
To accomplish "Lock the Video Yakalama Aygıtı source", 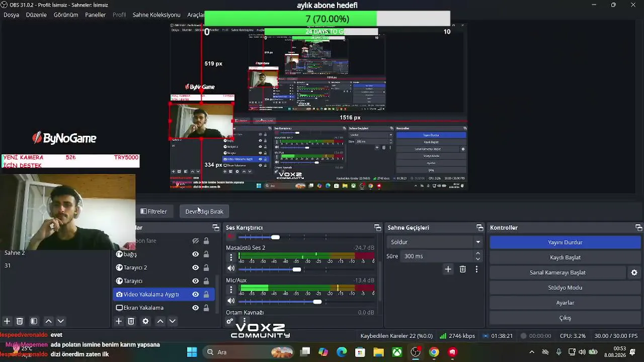I will [206, 294].
